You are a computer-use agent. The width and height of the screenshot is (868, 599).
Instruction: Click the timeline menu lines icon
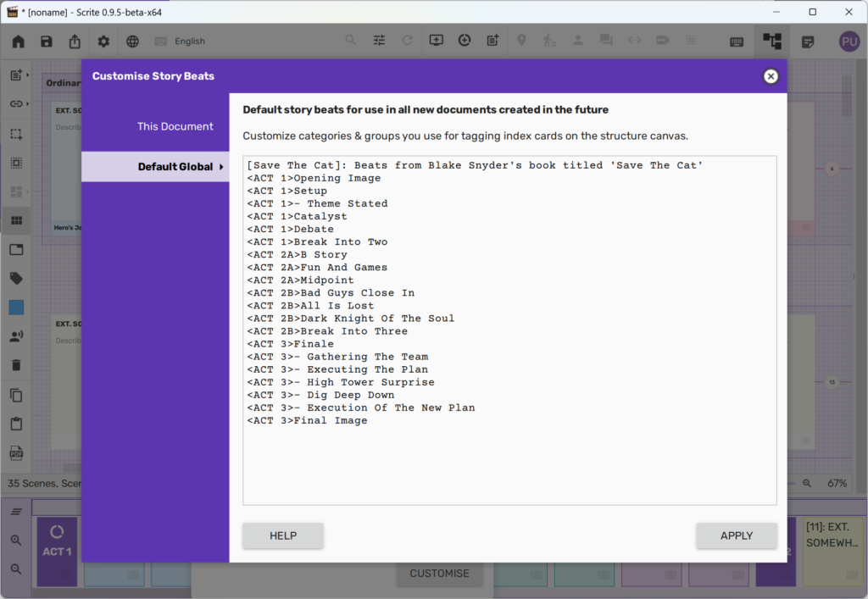tap(16, 512)
